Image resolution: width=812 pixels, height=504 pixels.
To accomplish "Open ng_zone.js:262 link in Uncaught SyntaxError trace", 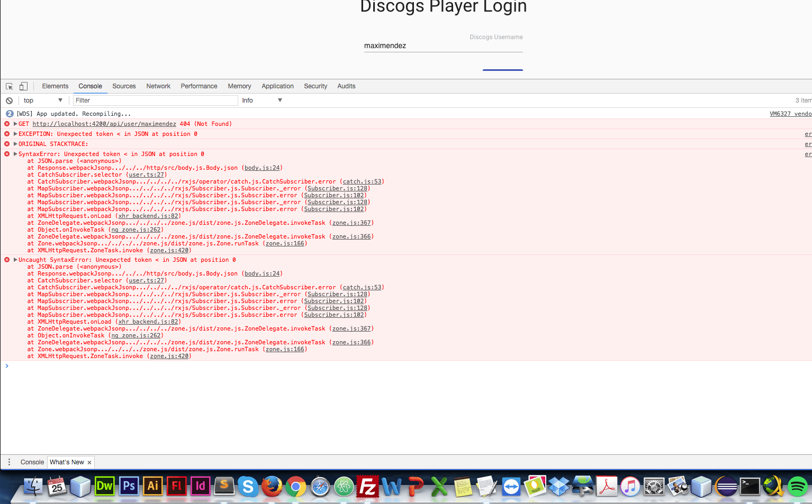I will pos(136,335).
